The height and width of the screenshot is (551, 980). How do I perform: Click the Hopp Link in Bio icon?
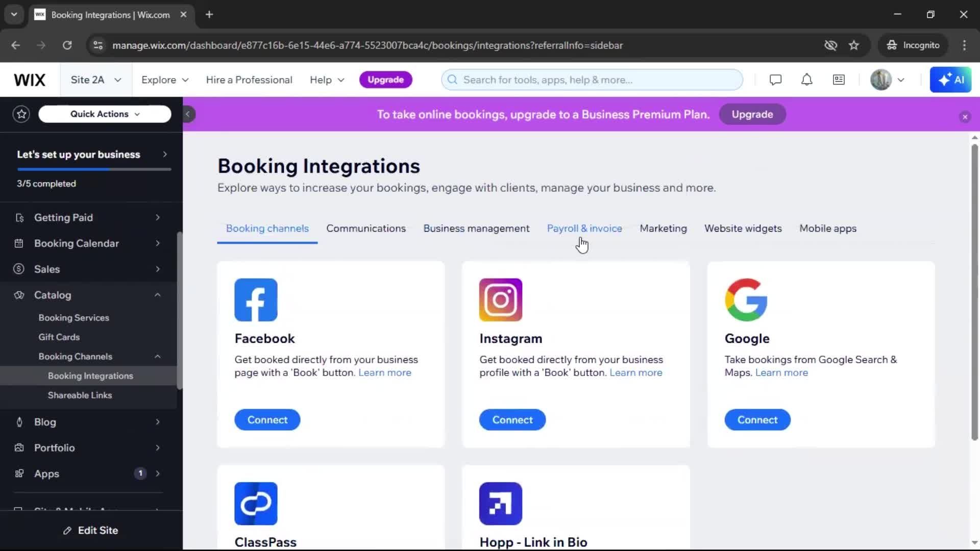[x=501, y=504]
